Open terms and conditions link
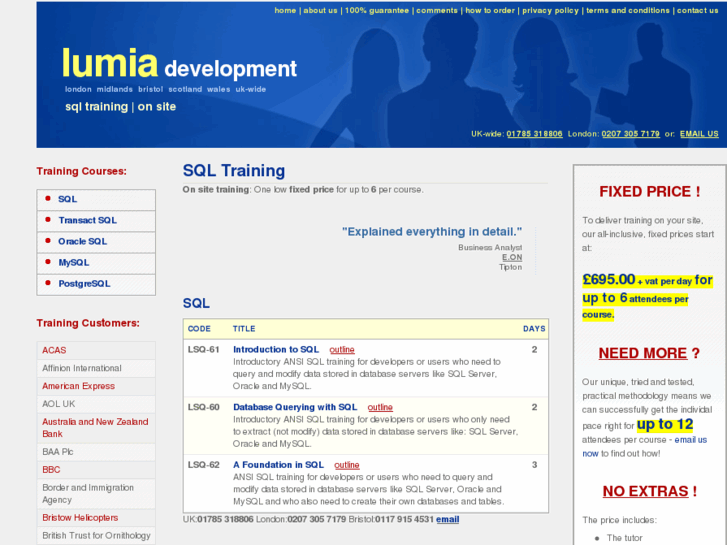 (628, 10)
